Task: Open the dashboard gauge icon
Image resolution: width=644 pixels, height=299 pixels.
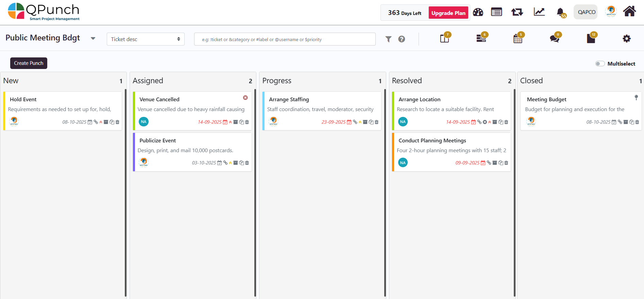Action: coord(478,12)
